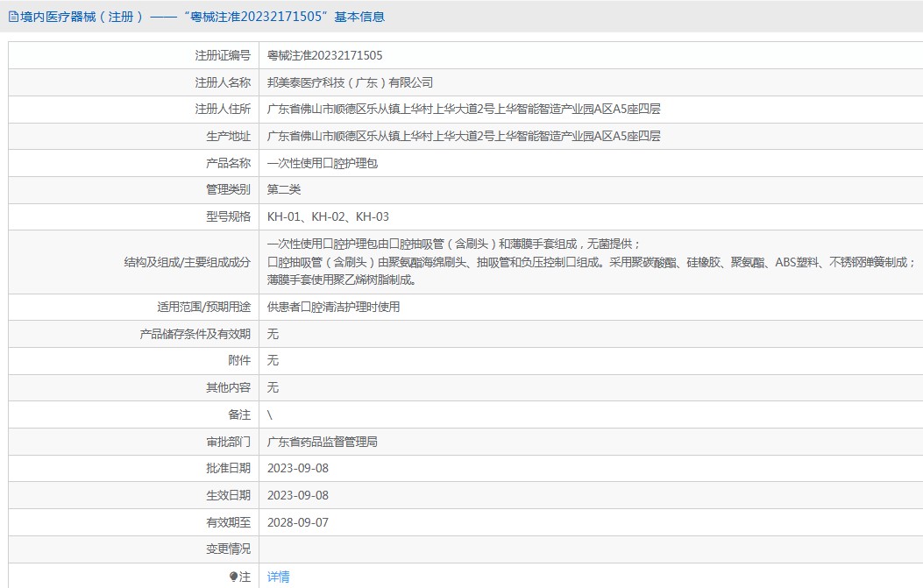Click the product name 一次性使用口腔护理包
The image size is (923, 588).
[322, 163]
